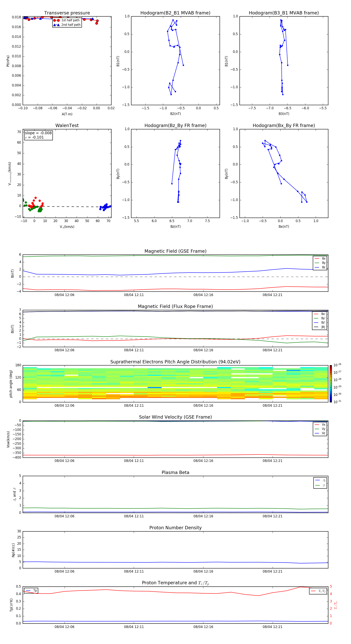Click the "Proton Number Density" title
The height and width of the screenshot is (644, 351).
[x=175, y=528]
